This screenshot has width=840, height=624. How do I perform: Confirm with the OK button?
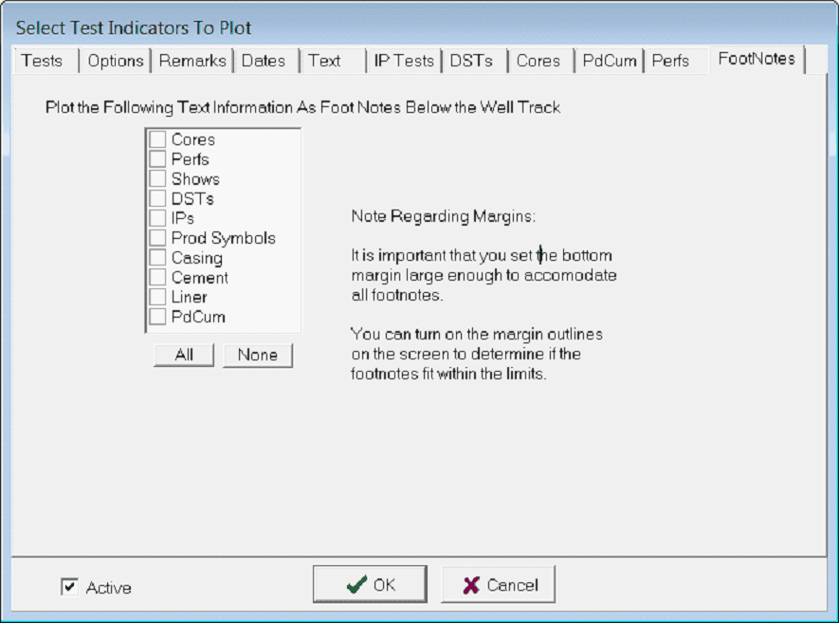coord(370,585)
